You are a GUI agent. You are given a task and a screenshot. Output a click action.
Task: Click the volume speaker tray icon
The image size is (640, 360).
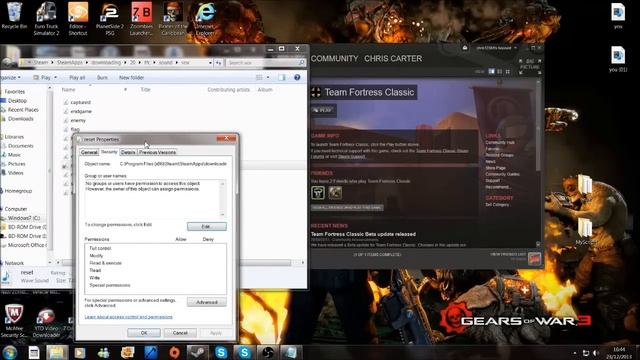[x=596, y=353]
